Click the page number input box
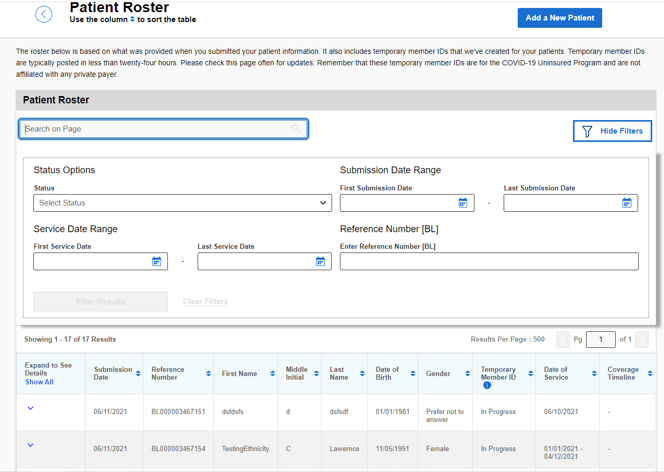The width and height of the screenshot is (664, 472). coord(600,340)
